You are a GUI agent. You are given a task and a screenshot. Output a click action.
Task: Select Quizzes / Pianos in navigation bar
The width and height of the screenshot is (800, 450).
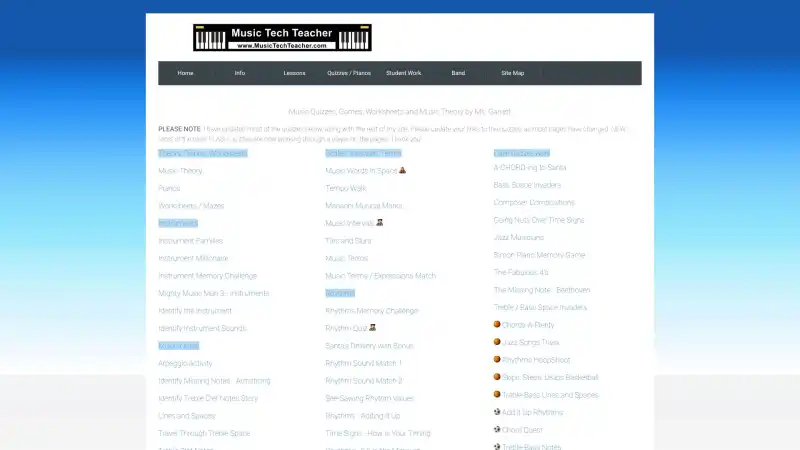(349, 73)
